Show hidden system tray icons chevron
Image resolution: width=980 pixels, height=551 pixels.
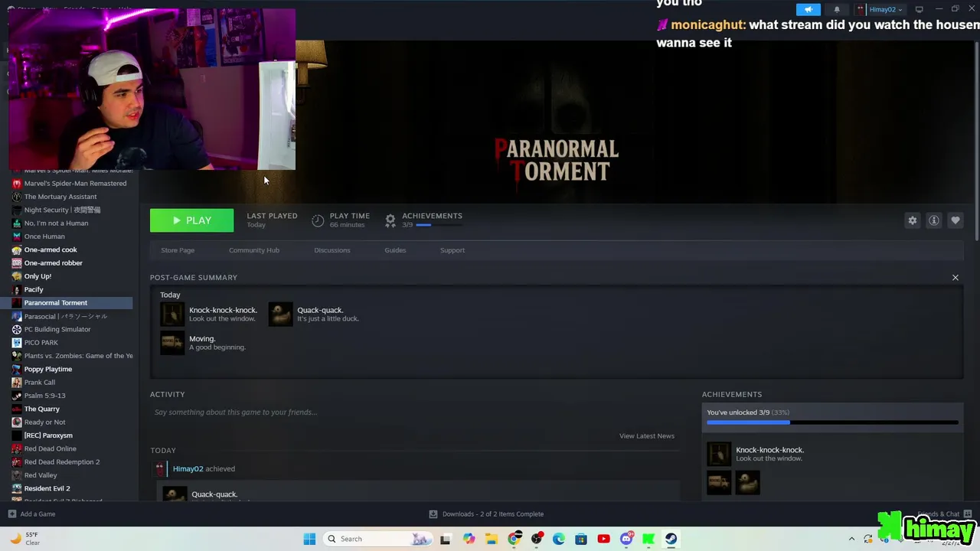(851, 539)
